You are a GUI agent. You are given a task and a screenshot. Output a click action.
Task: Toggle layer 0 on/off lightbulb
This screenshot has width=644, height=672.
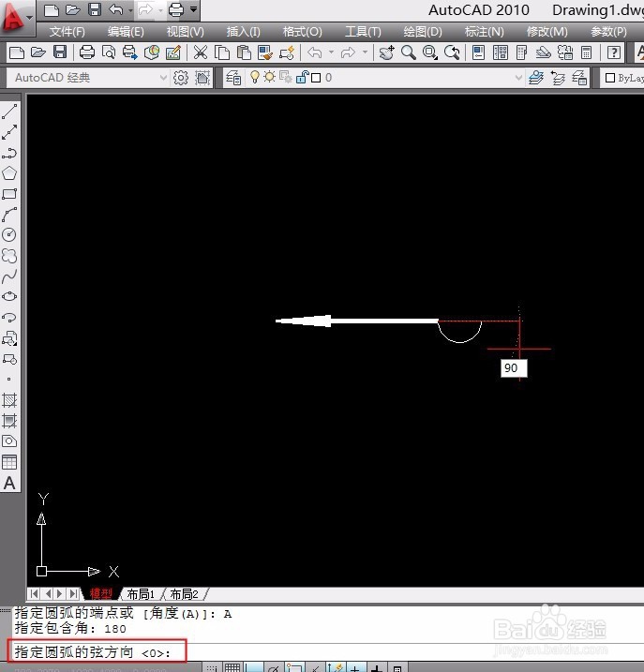(x=255, y=77)
